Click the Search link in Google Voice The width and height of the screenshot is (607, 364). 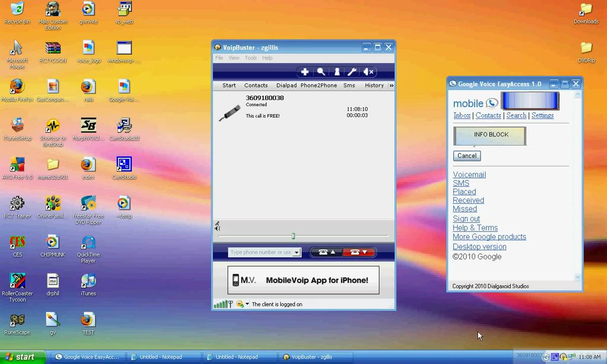click(x=516, y=115)
